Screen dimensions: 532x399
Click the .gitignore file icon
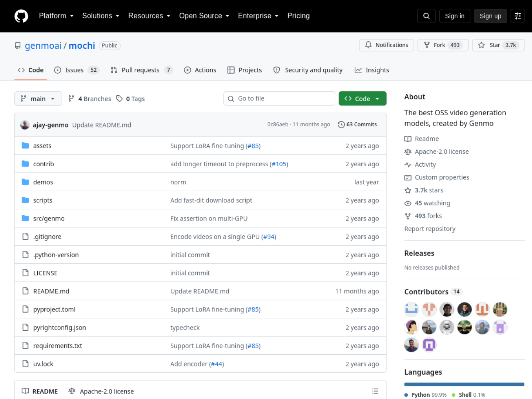coord(25,236)
